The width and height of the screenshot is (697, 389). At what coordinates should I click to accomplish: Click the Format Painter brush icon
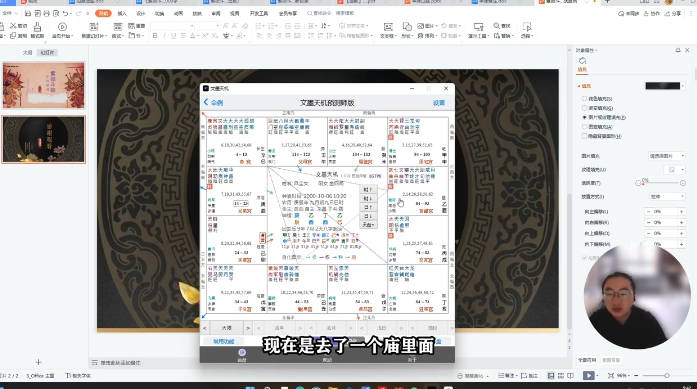pyautogui.click(x=37, y=27)
